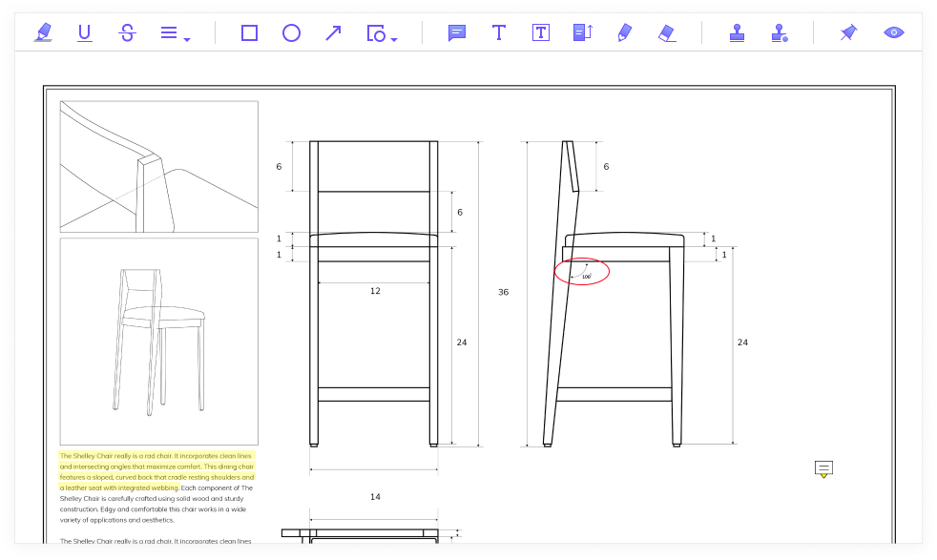Select the Underline annotation tool
The width and height of the screenshot is (937, 560).
pyautogui.click(x=85, y=32)
